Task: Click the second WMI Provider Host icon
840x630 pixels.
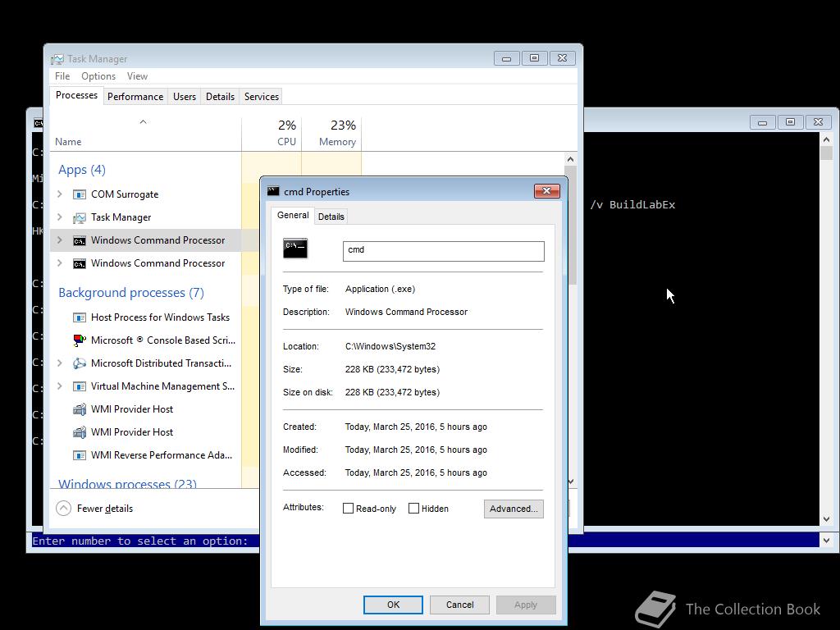Action: click(80, 432)
